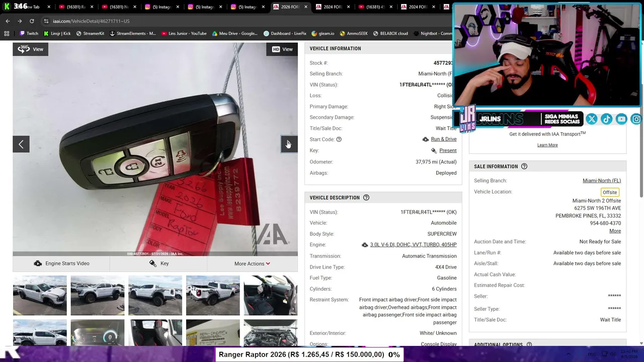Click the odometer value 37,975 mi (Actual)
Screen dimensions: 644x362
(436, 162)
